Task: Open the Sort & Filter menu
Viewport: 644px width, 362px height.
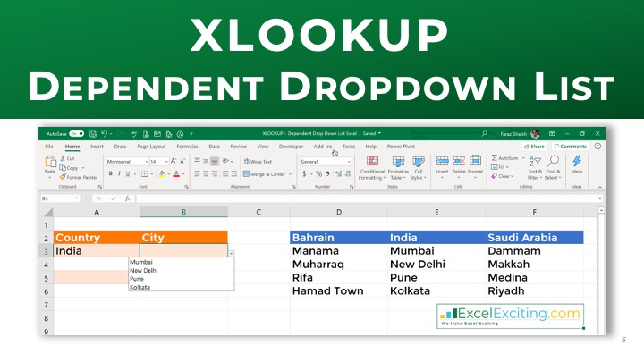Action: pyautogui.click(x=535, y=168)
